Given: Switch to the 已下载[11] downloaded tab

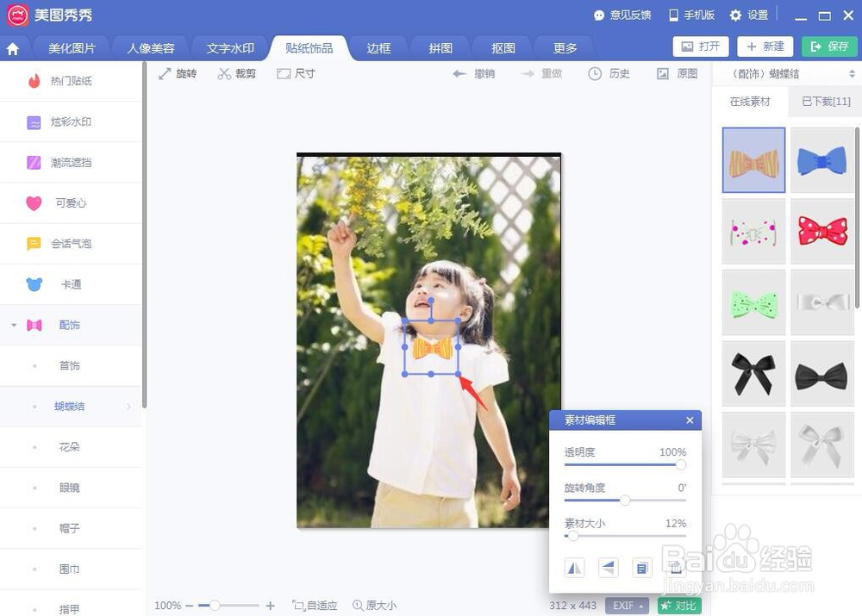Looking at the screenshot, I should point(824,101).
